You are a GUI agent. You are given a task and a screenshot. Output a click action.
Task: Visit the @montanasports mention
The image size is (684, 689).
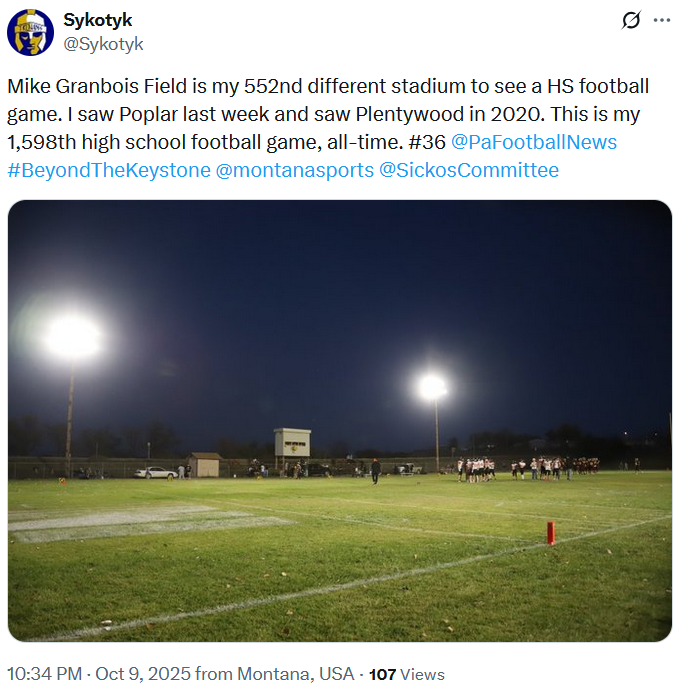(x=295, y=170)
